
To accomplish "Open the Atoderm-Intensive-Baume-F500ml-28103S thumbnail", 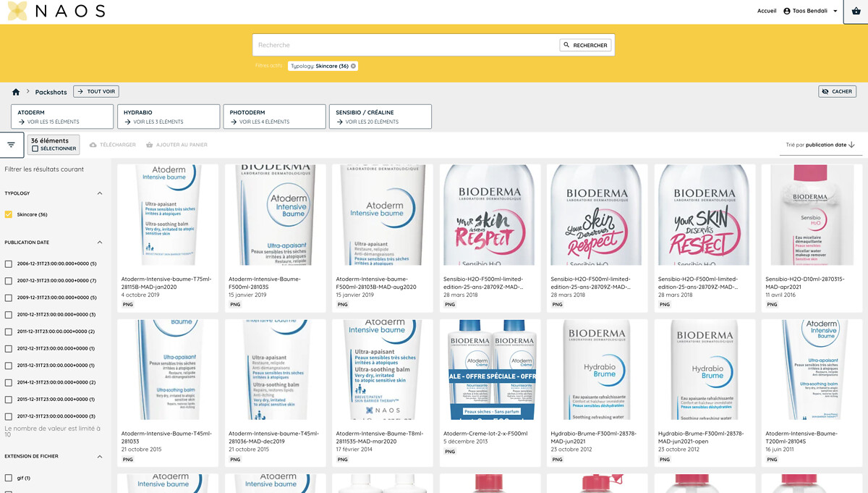I will (x=275, y=216).
